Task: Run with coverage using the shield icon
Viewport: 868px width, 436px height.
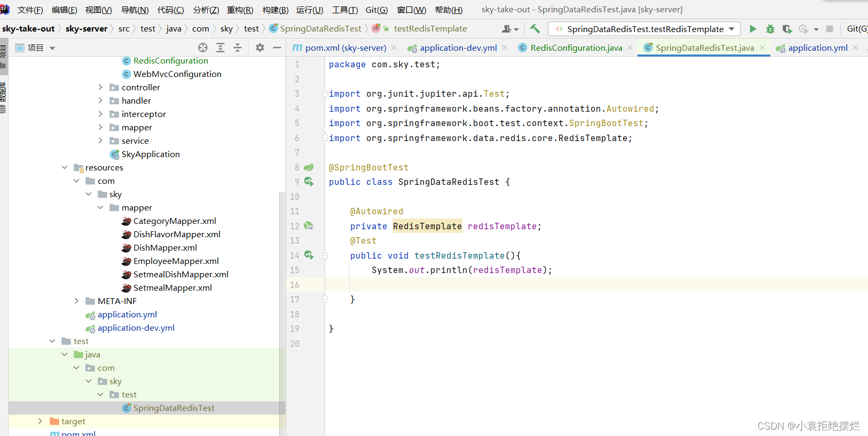Action: point(787,29)
